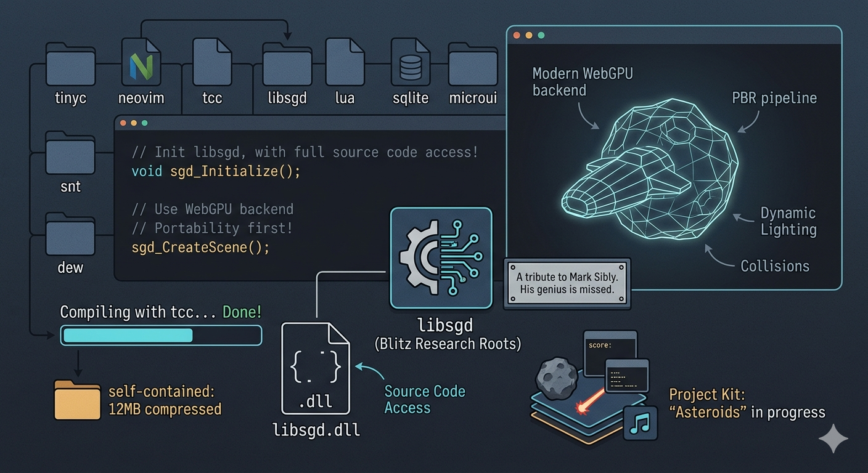Screen dimensions: 868x473
Task: Click the small terminal window thumbnail in Project Kit
Action: (626, 376)
